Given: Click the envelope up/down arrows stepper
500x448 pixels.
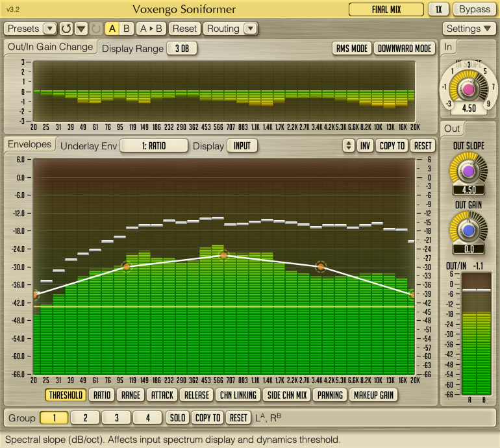Looking at the screenshot, I should click(x=349, y=145).
